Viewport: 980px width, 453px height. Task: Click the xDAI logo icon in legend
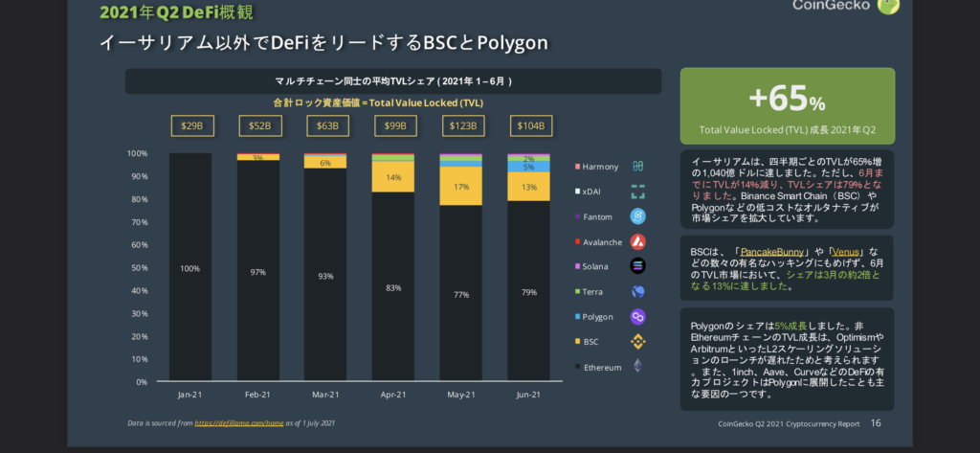point(637,192)
